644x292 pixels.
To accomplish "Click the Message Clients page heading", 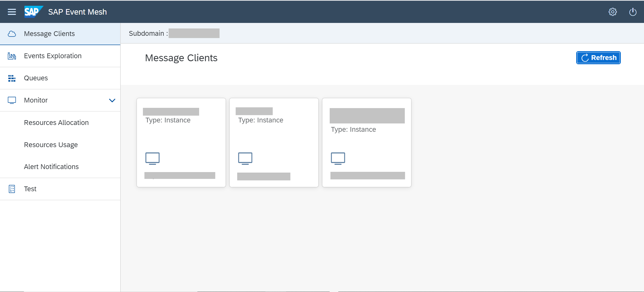I will tap(181, 58).
